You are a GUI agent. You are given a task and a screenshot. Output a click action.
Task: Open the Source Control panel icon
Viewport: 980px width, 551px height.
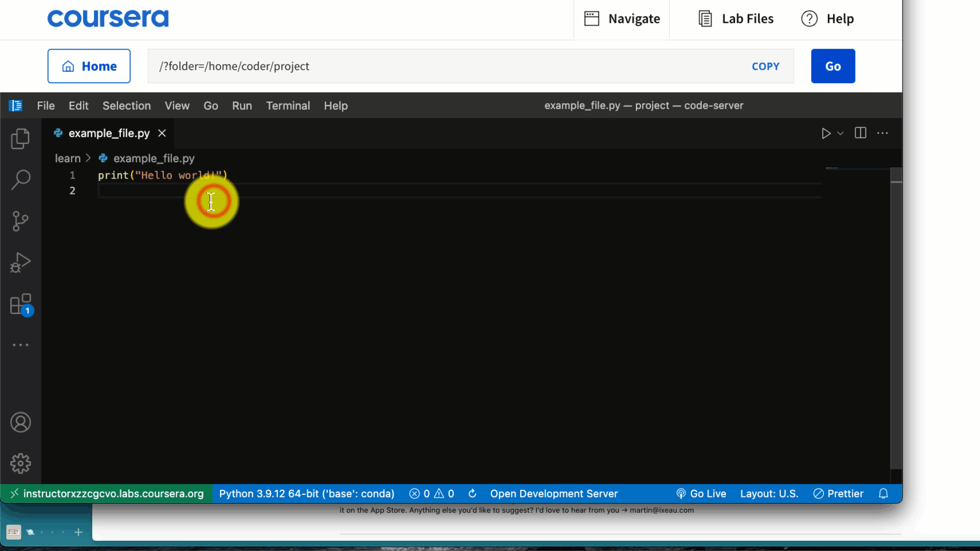20,221
